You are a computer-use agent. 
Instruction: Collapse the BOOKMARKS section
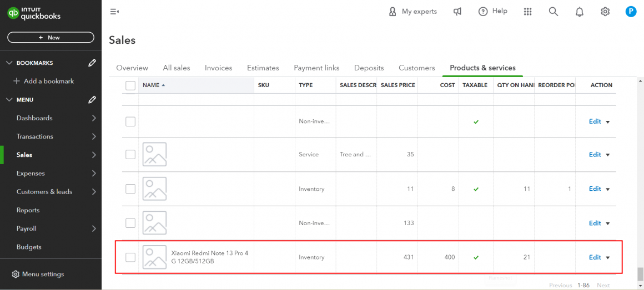point(9,63)
